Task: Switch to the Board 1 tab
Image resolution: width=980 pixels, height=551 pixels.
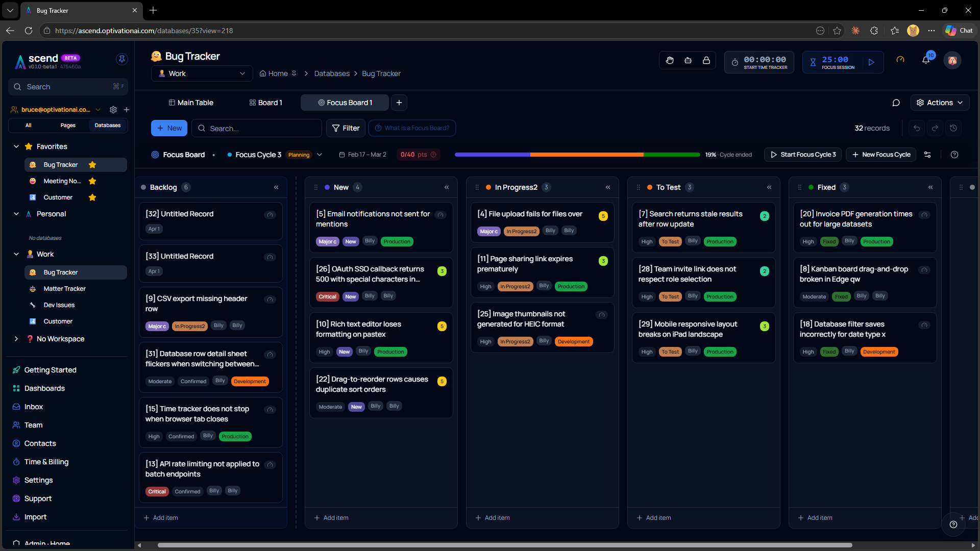Action: [265, 103]
